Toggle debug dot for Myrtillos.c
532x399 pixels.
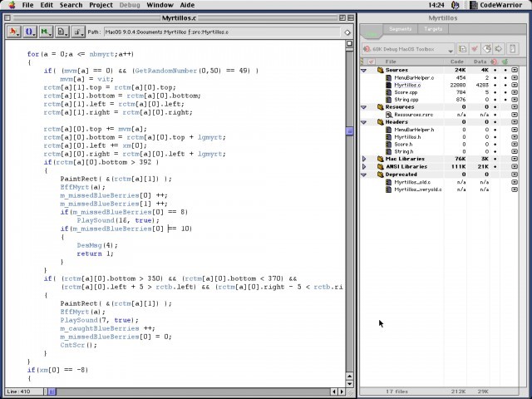(495, 85)
